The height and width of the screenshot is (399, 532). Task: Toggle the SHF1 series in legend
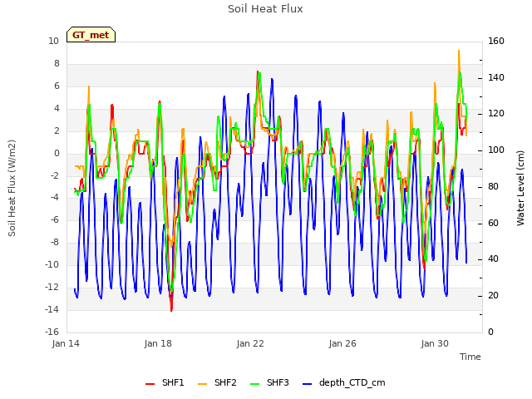[165, 382]
